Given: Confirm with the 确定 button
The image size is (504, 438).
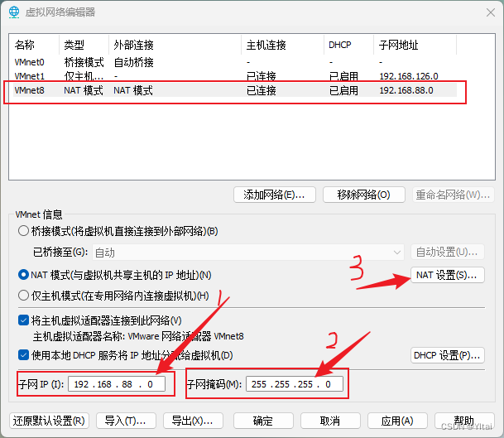Looking at the screenshot, I should [263, 421].
